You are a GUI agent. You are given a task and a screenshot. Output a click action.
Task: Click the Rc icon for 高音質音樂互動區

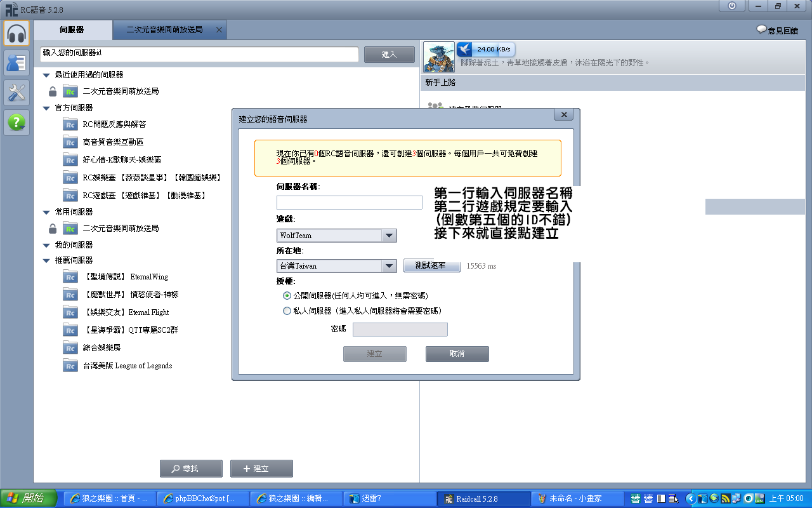[70, 142]
